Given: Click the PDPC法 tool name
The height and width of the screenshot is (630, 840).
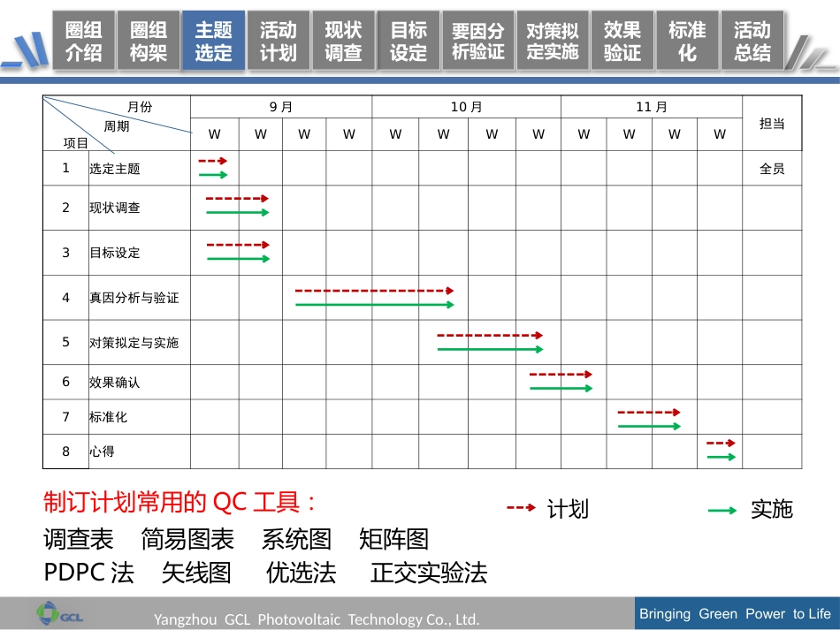Looking at the screenshot, I should click(x=89, y=573).
